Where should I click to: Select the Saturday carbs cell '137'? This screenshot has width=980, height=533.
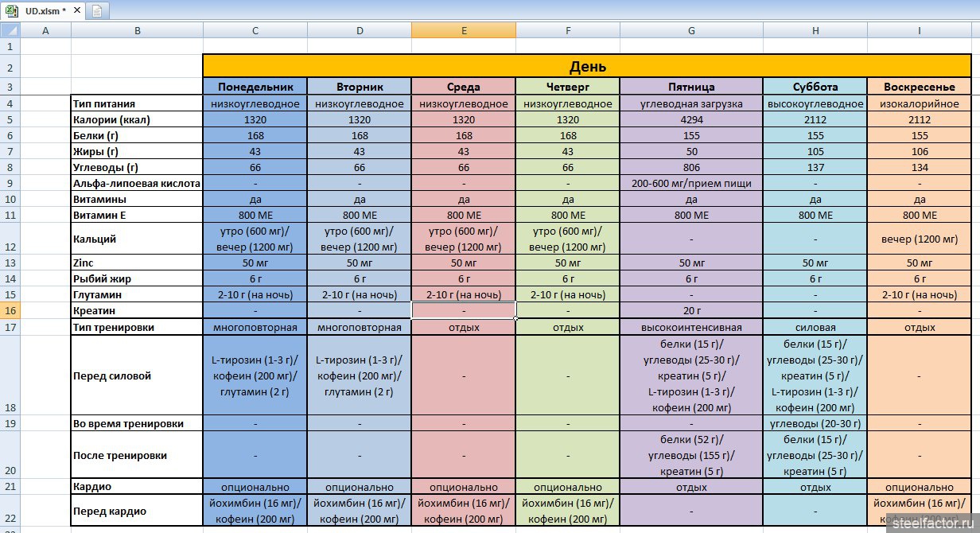[x=815, y=167]
